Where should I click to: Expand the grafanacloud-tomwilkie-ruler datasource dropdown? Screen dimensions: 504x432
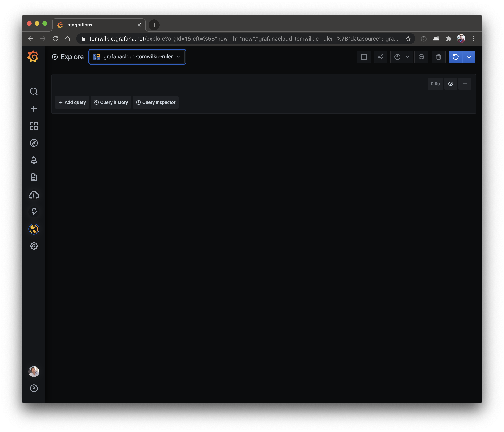click(x=137, y=57)
